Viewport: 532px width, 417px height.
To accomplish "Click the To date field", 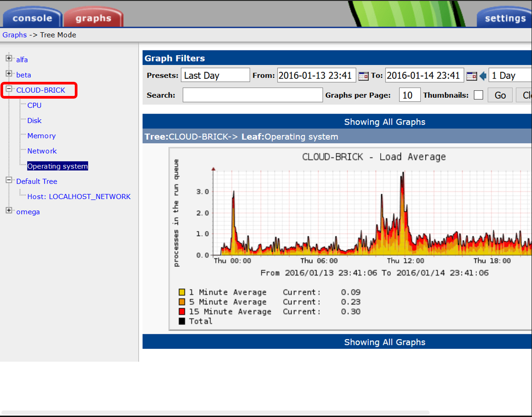I will pos(424,75).
